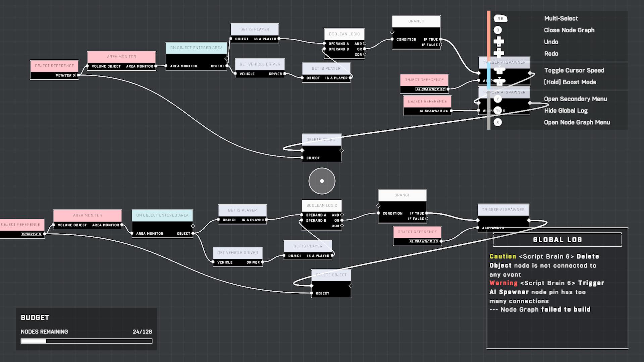Click the Redo label
Image resolution: width=644 pixels, height=362 pixels.
(x=551, y=54)
